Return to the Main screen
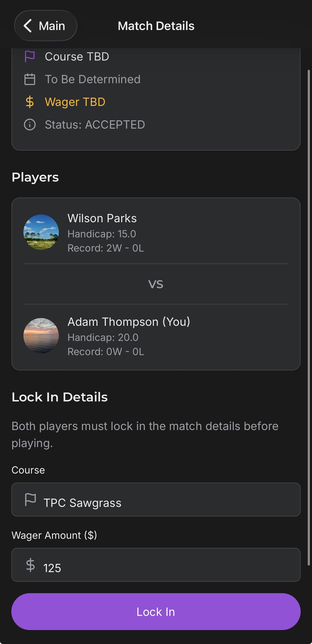Screen dimensions: 312x644 (46, 26)
